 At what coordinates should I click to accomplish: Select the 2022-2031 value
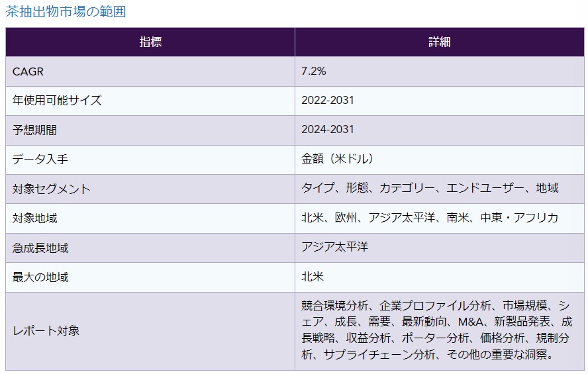[328, 101]
